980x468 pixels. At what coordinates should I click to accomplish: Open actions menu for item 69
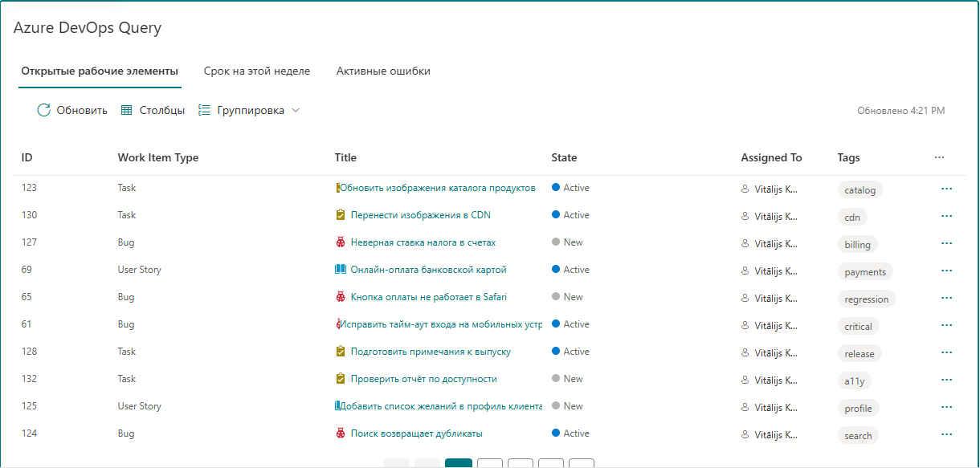tap(946, 270)
